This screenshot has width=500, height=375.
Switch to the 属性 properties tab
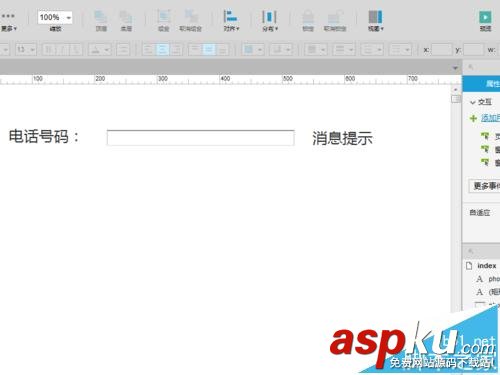(x=481, y=83)
